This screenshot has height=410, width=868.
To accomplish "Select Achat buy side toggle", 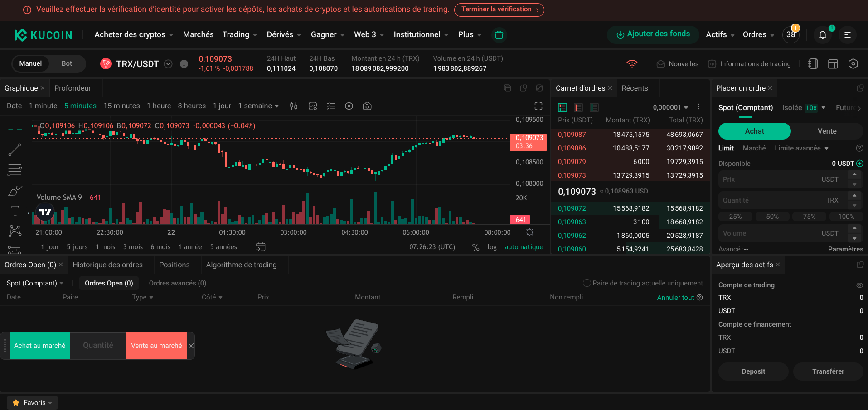I will tap(755, 131).
